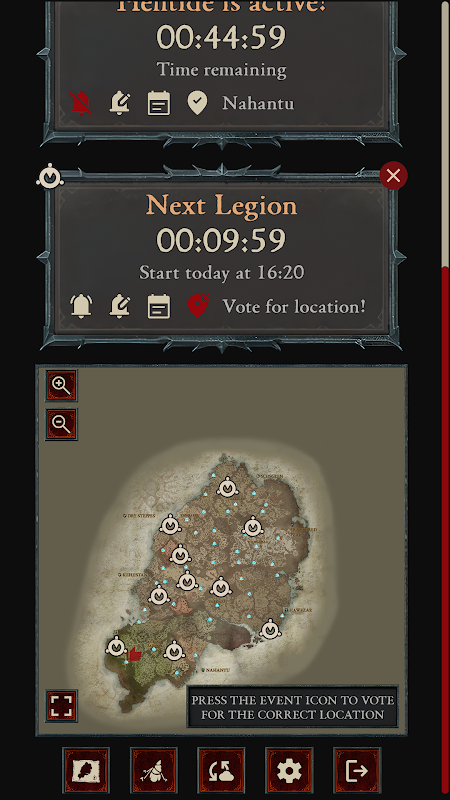The image size is (450, 800).
Task: Open the wizard character icon in bottom toolbar
Action: [x=154, y=770]
